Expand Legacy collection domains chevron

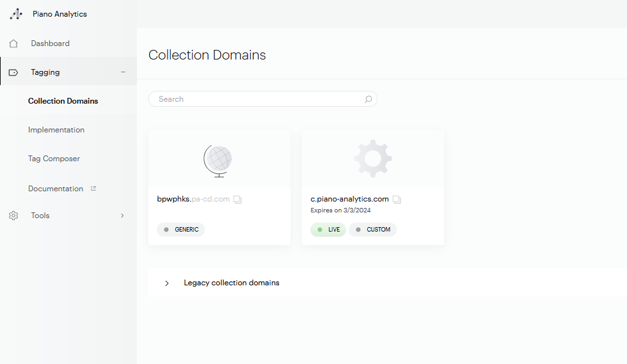pyautogui.click(x=167, y=283)
